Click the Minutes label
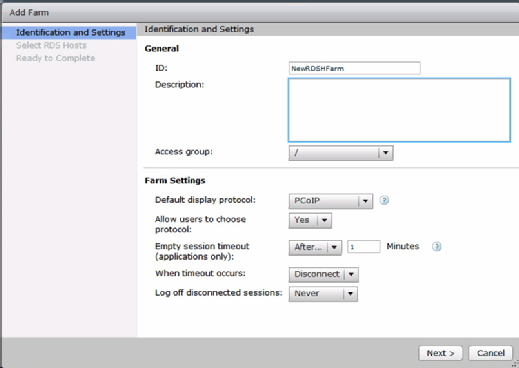519x368 pixels. pyautogui.click(x=403, y=246)
